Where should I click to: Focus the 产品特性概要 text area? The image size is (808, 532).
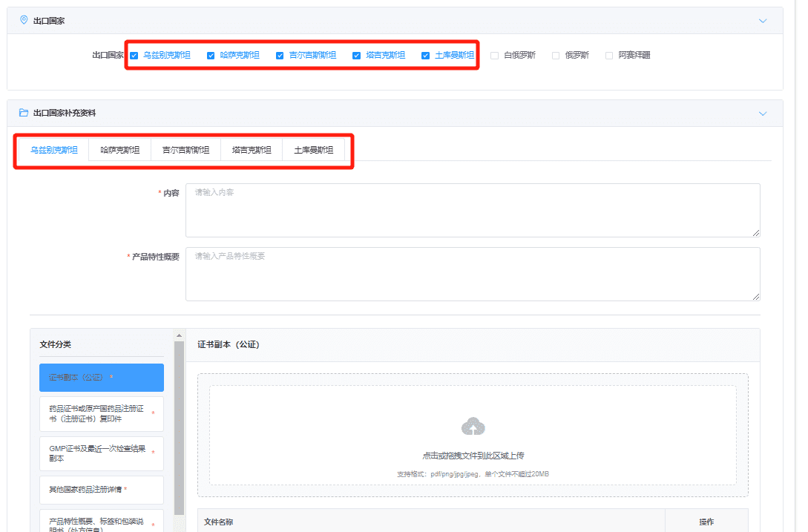(x=473, y=275)
